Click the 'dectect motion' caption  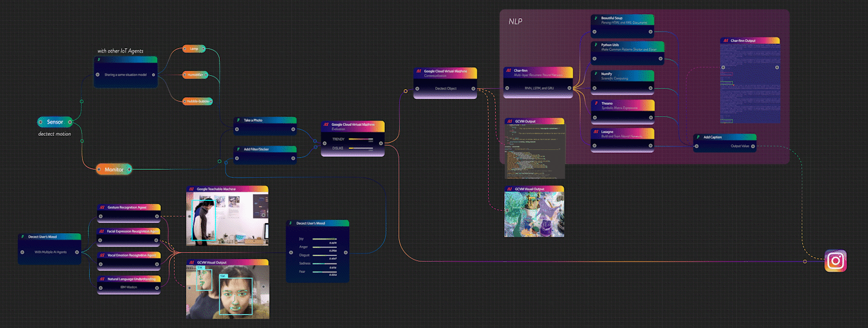tap(54, 135)
